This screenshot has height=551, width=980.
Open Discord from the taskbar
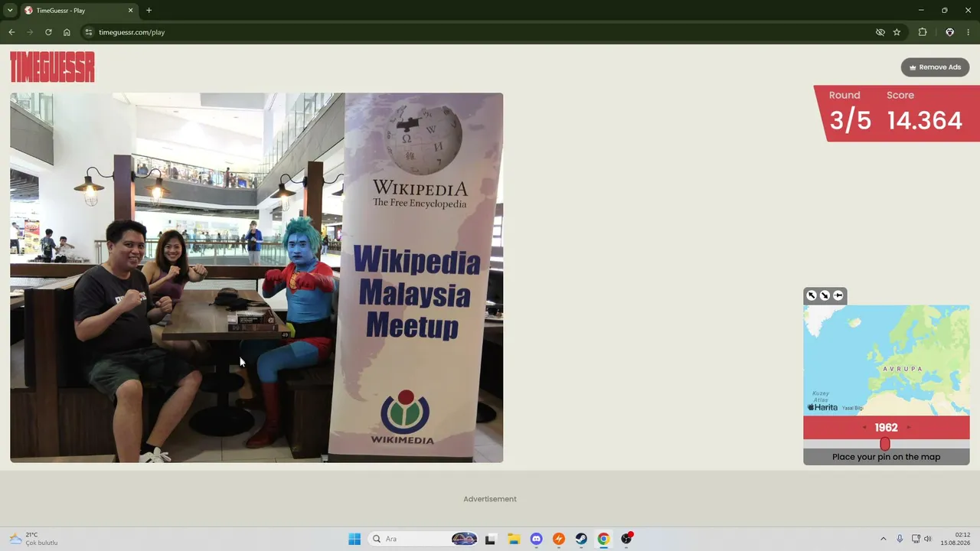[536, 539]
